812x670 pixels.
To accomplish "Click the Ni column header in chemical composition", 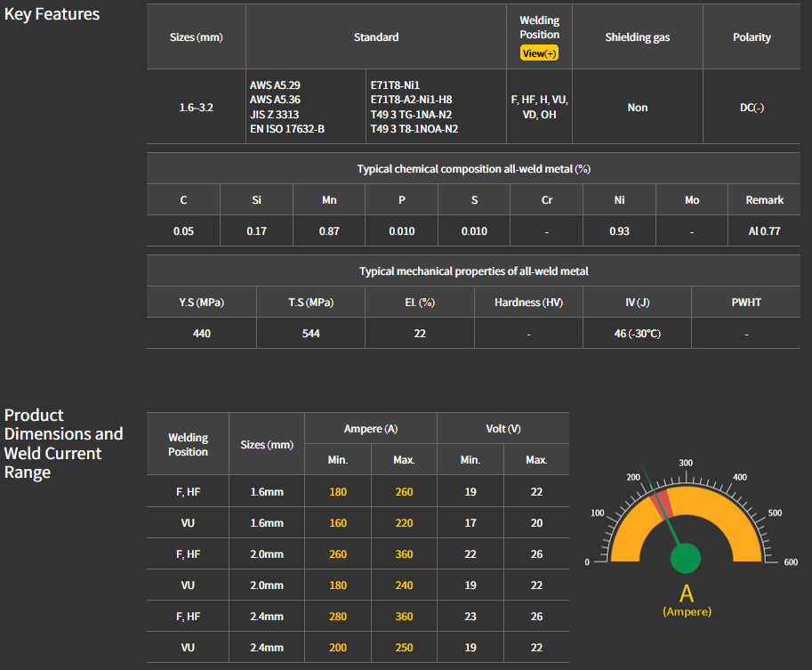I will [x=619, y=200].
